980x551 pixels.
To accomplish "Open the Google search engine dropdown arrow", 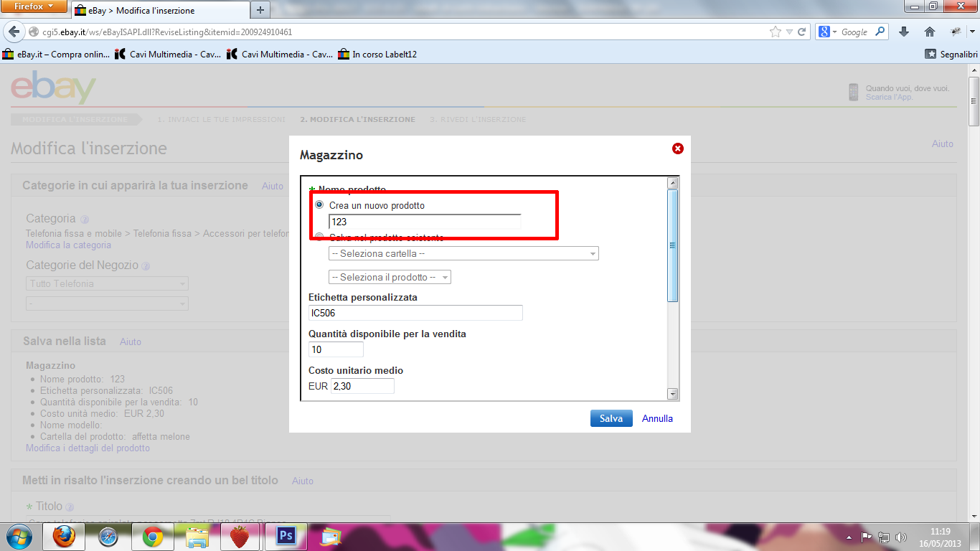I will pyautogui.click(x=836, y=32).
